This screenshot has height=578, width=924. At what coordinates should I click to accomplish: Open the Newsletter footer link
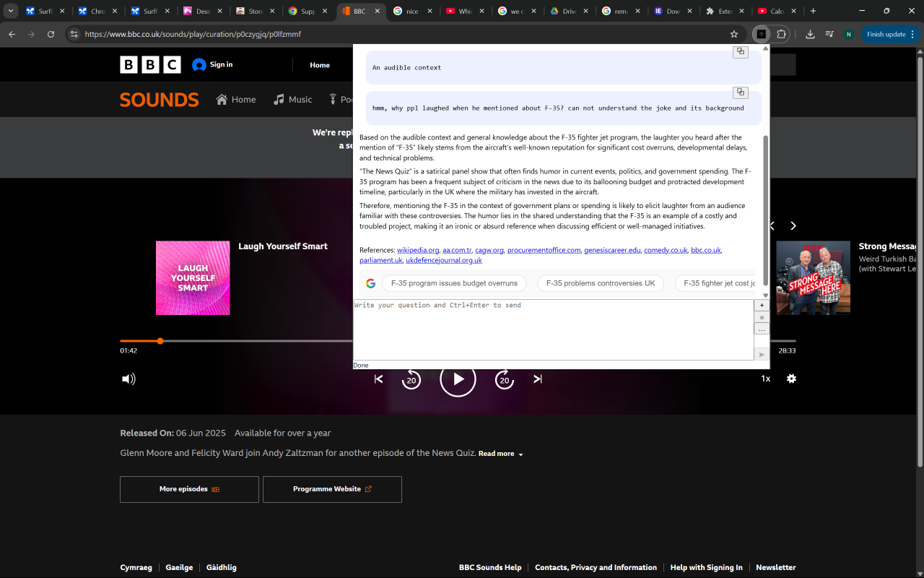click(x=775, y=567)
